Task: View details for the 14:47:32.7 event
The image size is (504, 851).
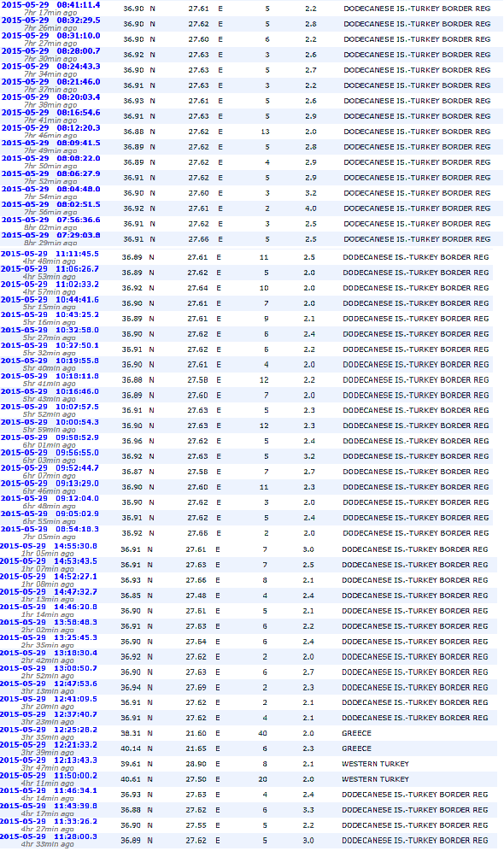Action: [x=49, y=592]
